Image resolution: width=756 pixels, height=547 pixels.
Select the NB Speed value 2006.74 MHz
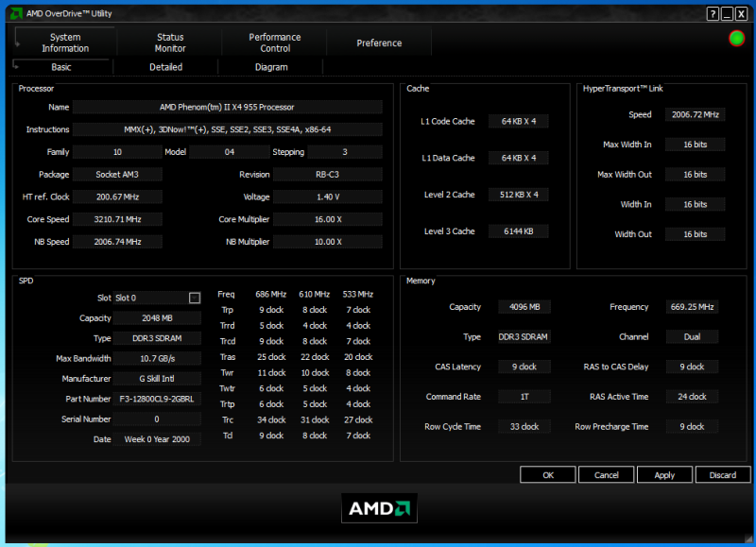pyautogui.click(x=117, y=242)
